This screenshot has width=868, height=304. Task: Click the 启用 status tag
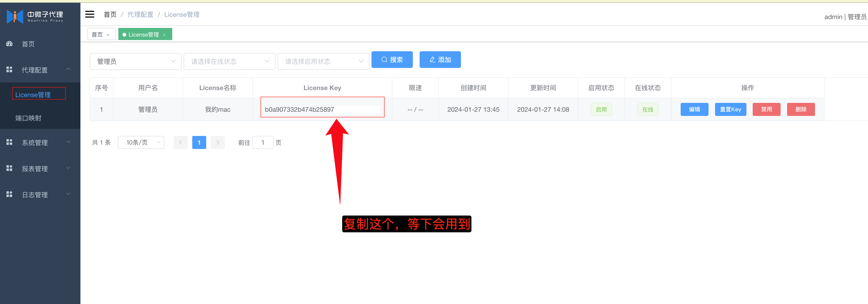point(601,109)
